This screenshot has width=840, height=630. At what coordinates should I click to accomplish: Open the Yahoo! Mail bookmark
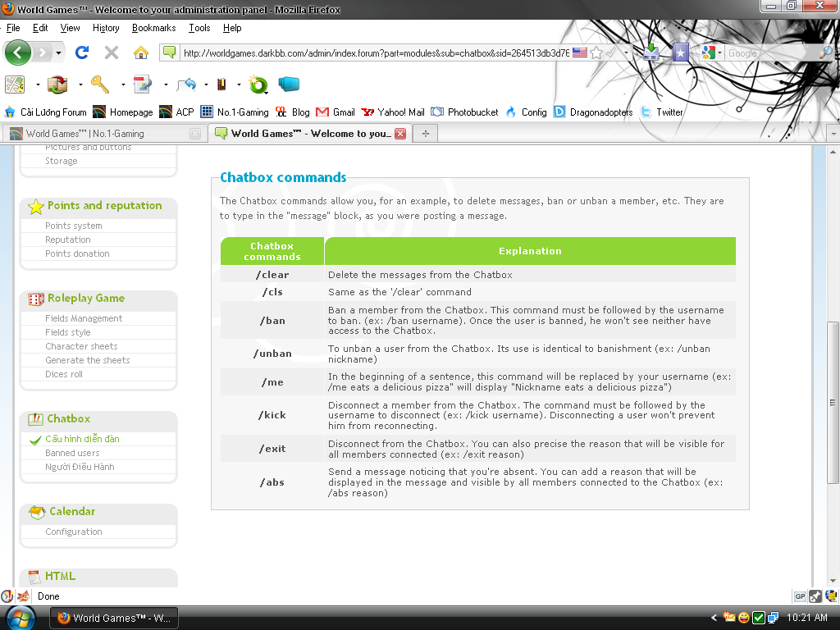tap(393, 112)
